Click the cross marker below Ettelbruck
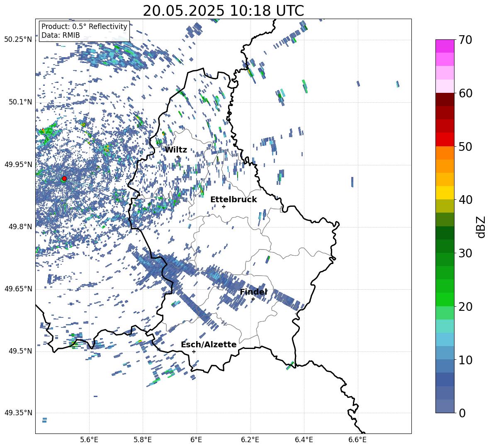Viewport: 491px width, 448px height. (224, 206)
